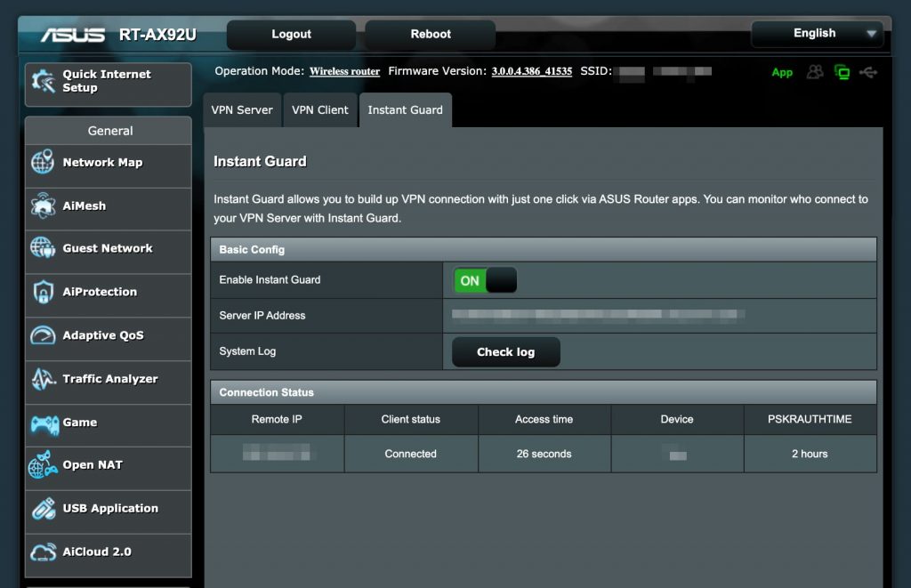Click the blurred Remote IP cell

pos(277,453)
